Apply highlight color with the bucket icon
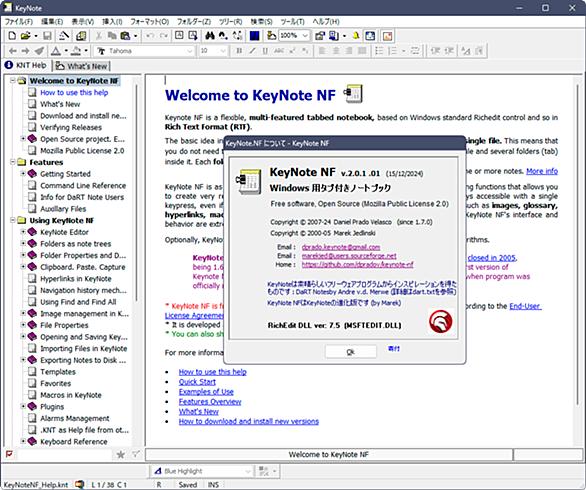The height and width of the screenshot is (490, 586). pyautogui.click(x=76, y=50)
